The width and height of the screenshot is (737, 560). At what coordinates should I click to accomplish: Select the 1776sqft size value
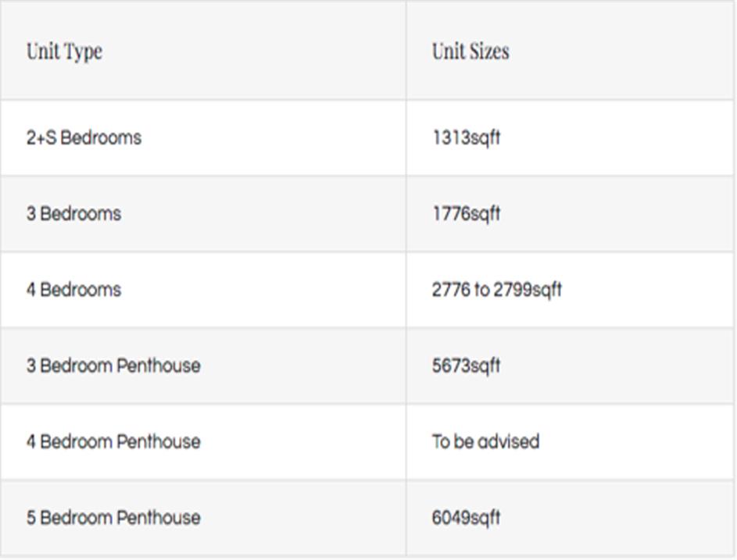[x=466, y=213]
